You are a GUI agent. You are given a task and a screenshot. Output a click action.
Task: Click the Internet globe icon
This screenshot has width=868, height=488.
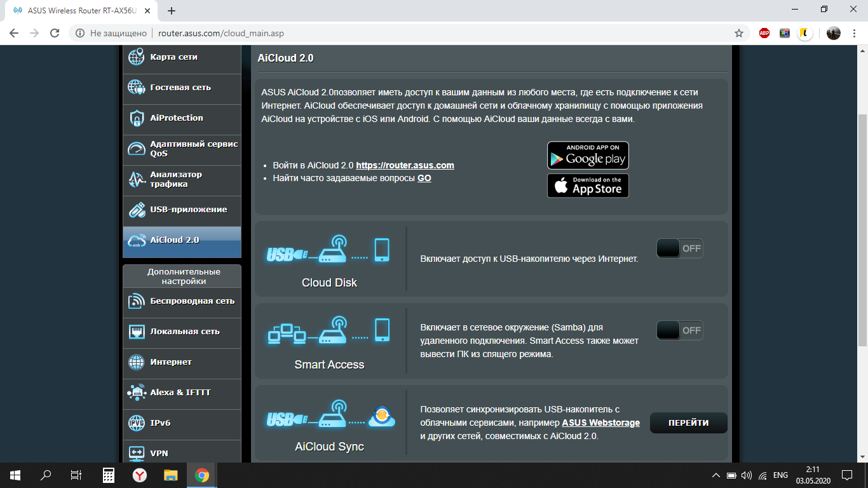tap(136, 362)
